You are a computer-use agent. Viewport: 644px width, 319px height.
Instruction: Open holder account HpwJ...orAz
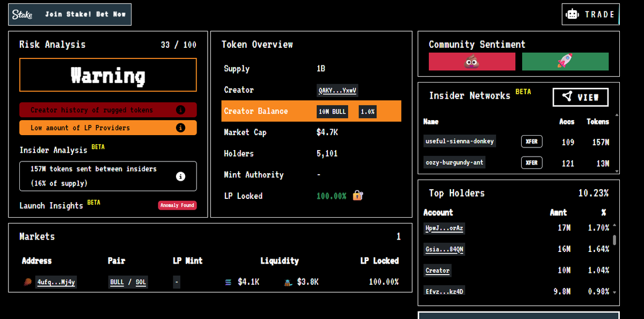(444, 228)
